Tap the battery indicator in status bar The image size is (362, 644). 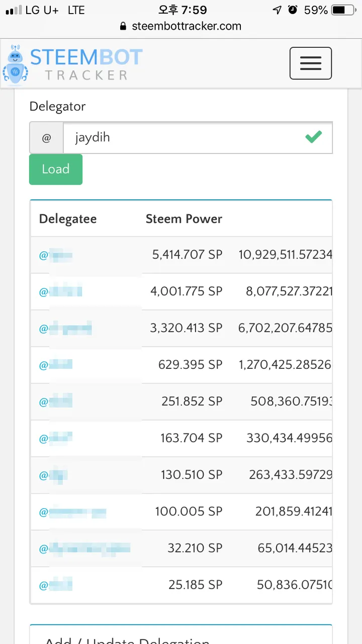[344, 10]
